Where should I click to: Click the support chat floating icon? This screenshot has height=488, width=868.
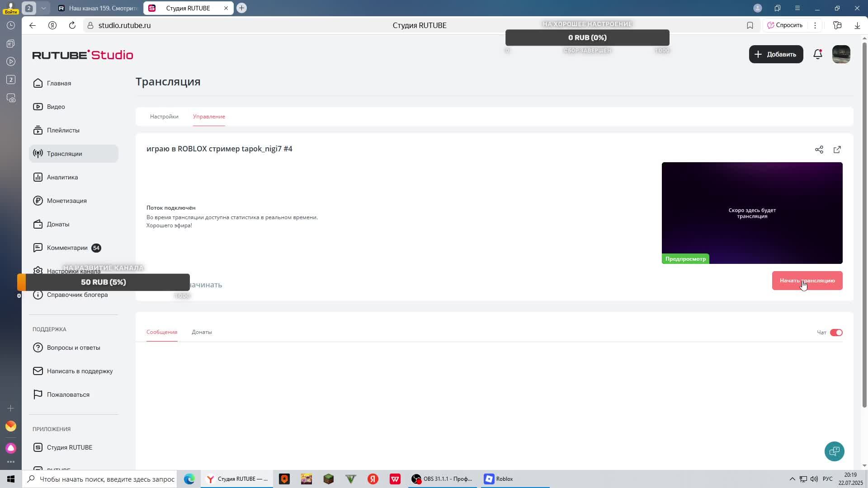pos(834,451)
